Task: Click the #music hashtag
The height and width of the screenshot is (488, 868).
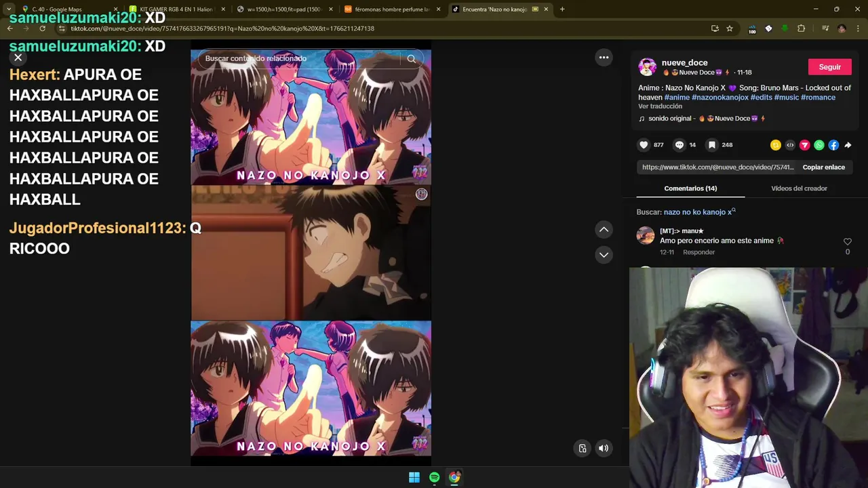Action: click(x=787, y=98)
